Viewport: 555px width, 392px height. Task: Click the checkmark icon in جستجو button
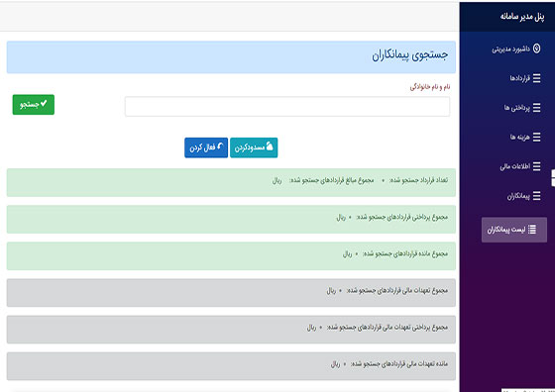point(44,104)
